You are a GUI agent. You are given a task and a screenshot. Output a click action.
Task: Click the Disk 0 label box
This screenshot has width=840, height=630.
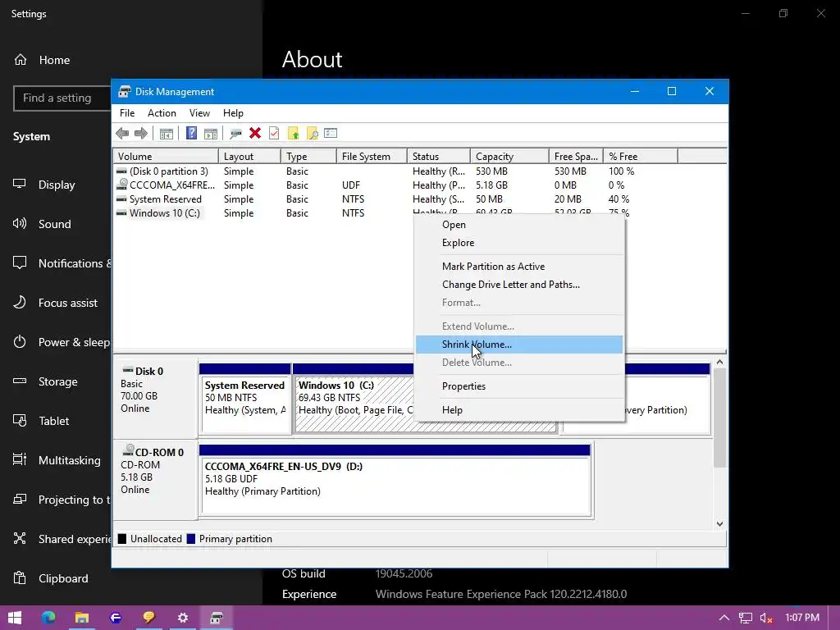155,398
